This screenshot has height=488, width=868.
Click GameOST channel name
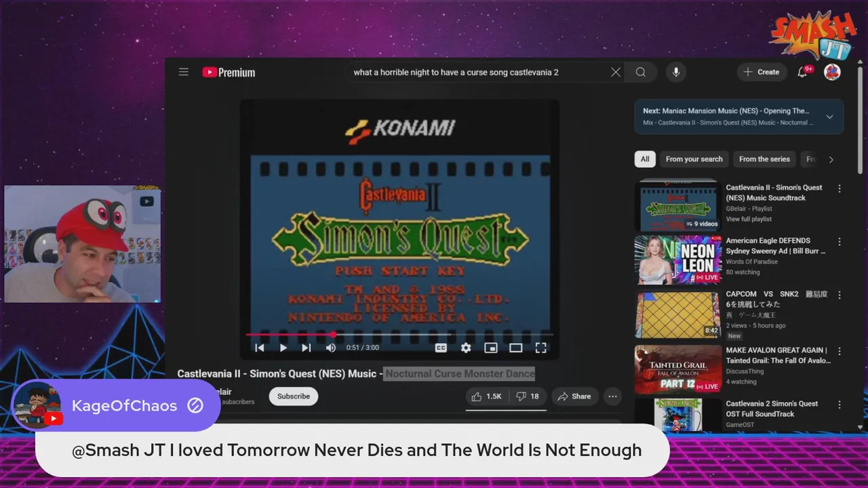(x=740, y=425)
